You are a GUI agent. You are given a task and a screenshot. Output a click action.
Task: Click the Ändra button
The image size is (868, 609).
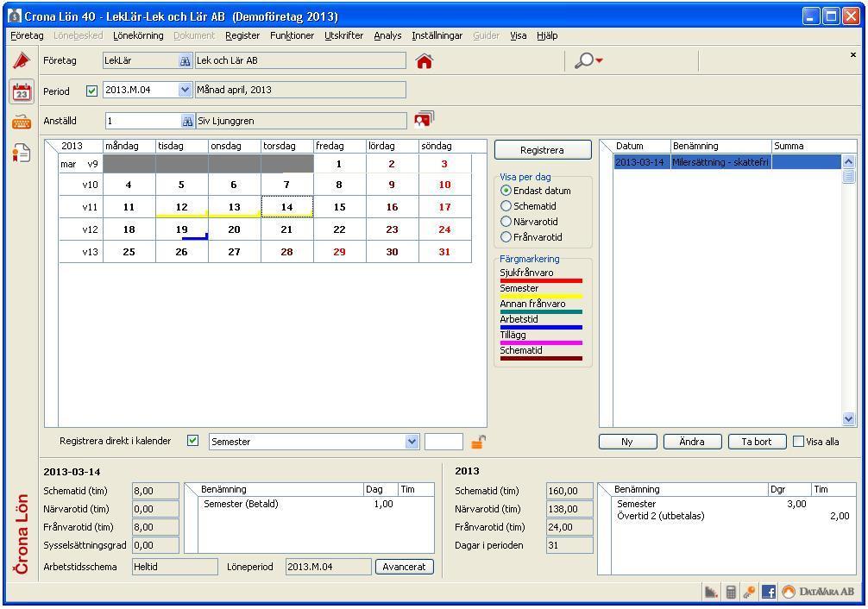(692, 442)
